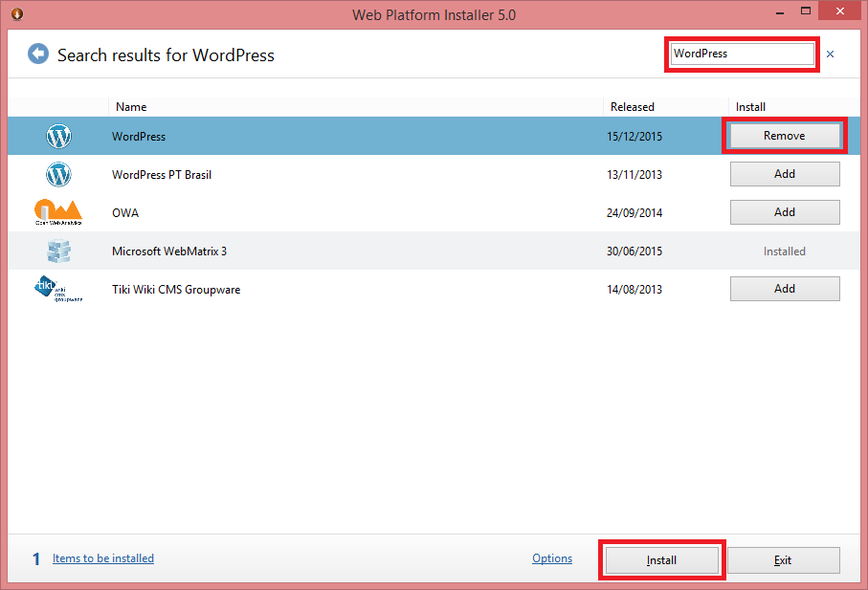Add Tiki Wiki CMS Groupware
The image size is (868, 590).
(x=785, y=289)
